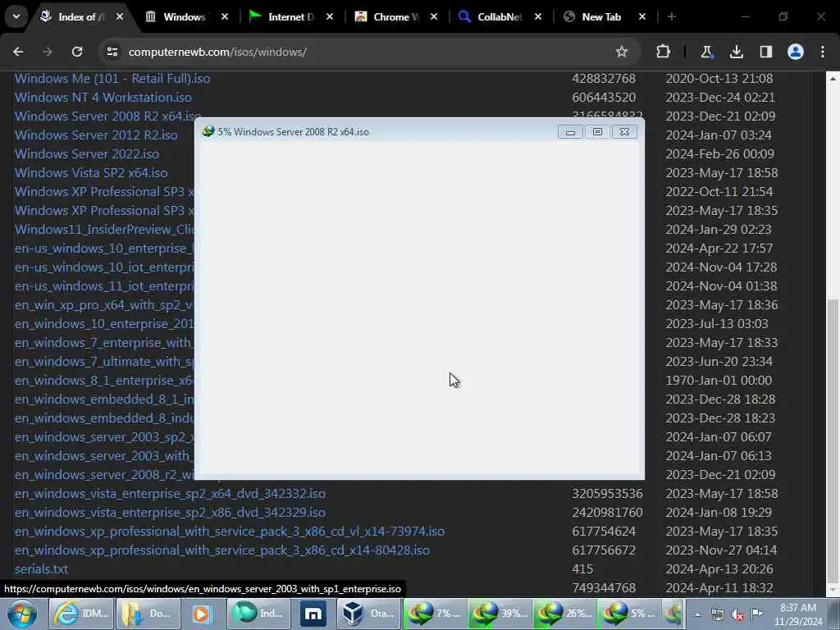The width and height of the screenshot is (840, 630).
Task: Open en_windows_vista_enterprise_sp2_x64_dvd_342332.iso link
Action: (170, 493)
